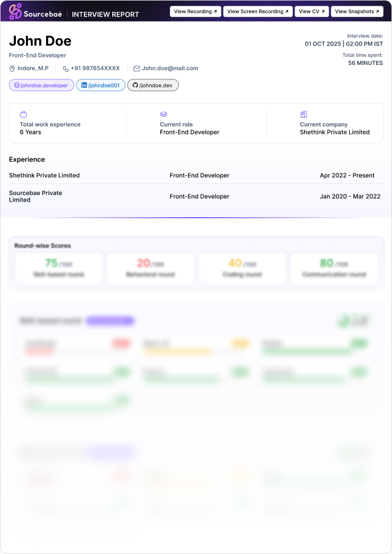Open the johndoe.developer portfolio link
The image size is (392, 554).
pos(42,85)
